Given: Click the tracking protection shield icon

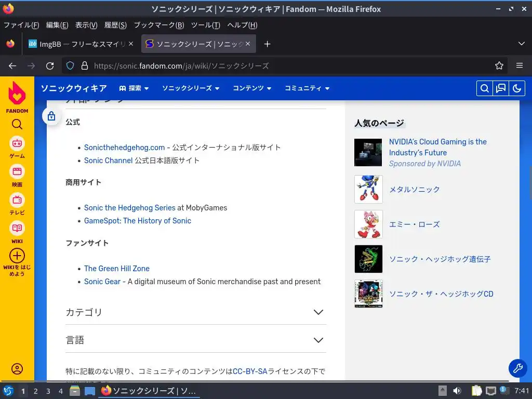Looking at the screenshot, I should [70, 65].
